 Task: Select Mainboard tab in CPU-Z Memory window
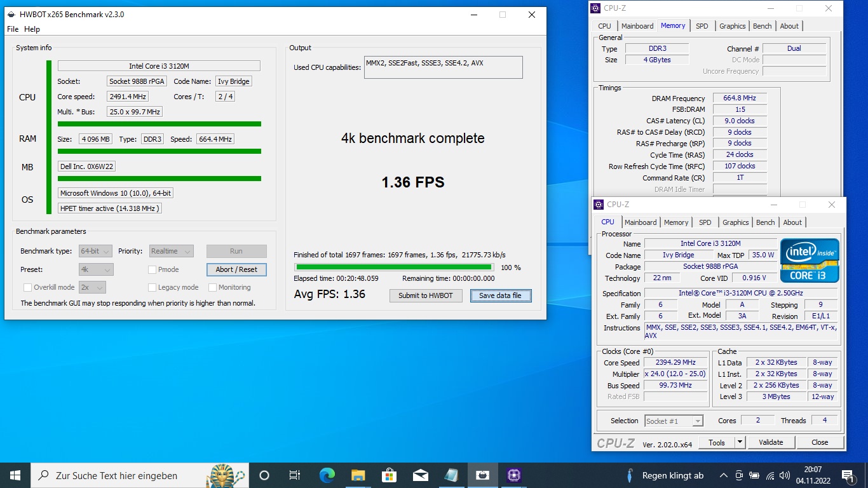tap(637, 26)
